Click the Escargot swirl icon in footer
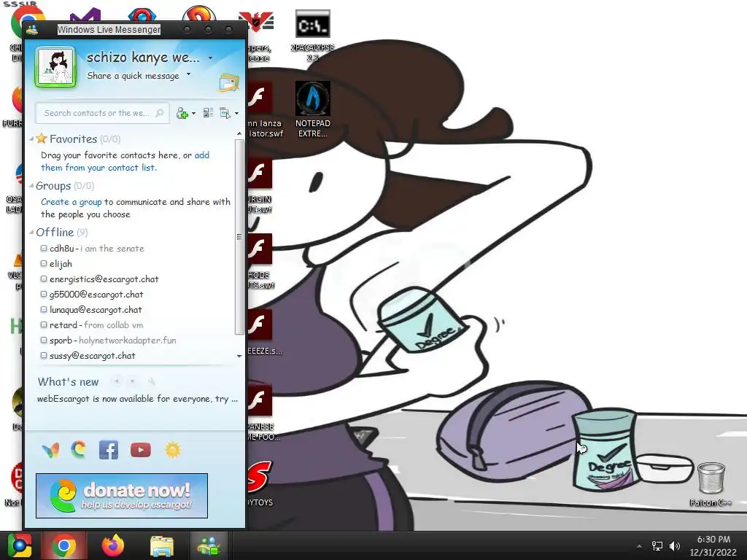The width and height of the screenshot is (747, 560). [x=79, y=449]
